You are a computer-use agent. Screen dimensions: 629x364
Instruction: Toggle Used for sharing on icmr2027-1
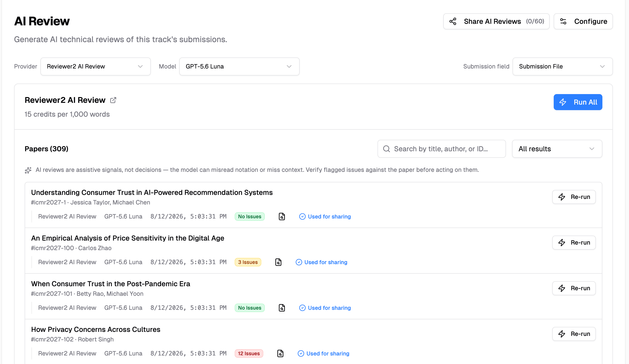pyautogui.click(x=325, y=216)
